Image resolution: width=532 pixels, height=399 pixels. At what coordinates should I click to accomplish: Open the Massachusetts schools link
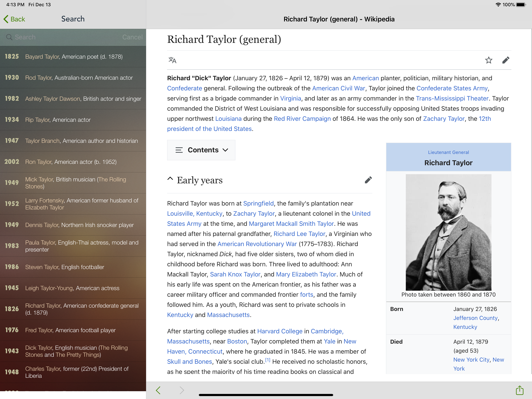pos(228,315)
